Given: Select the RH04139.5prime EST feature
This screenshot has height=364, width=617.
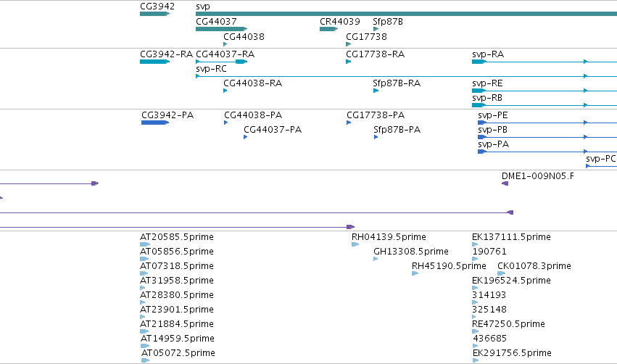Looking at the screenshot, I should pos(355,244).
